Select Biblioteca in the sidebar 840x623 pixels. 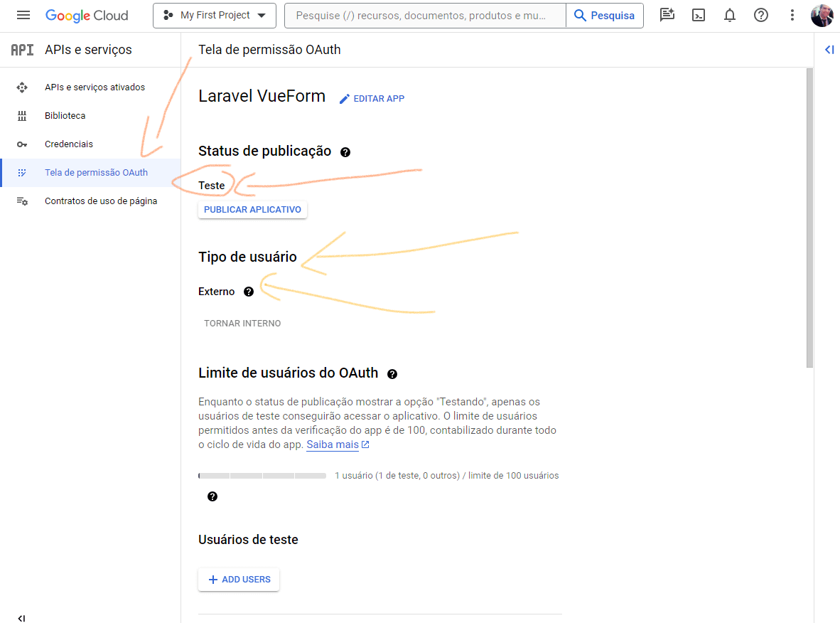click(65, 116)
